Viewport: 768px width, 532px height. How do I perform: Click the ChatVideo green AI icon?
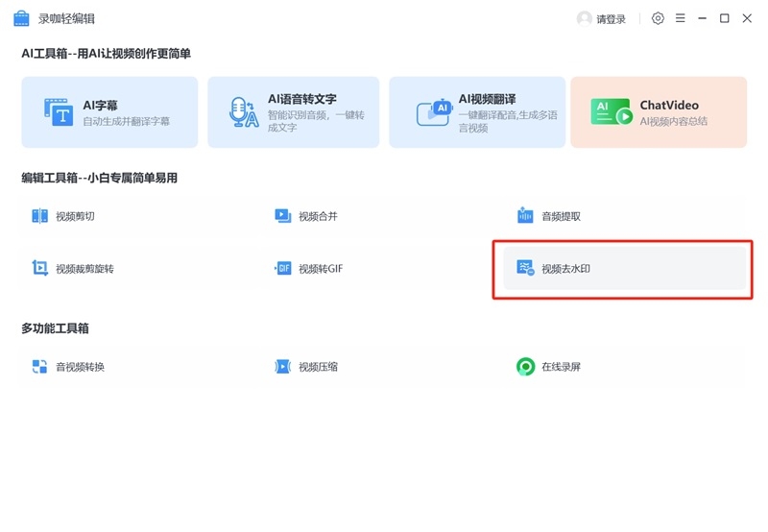[612, 111]
